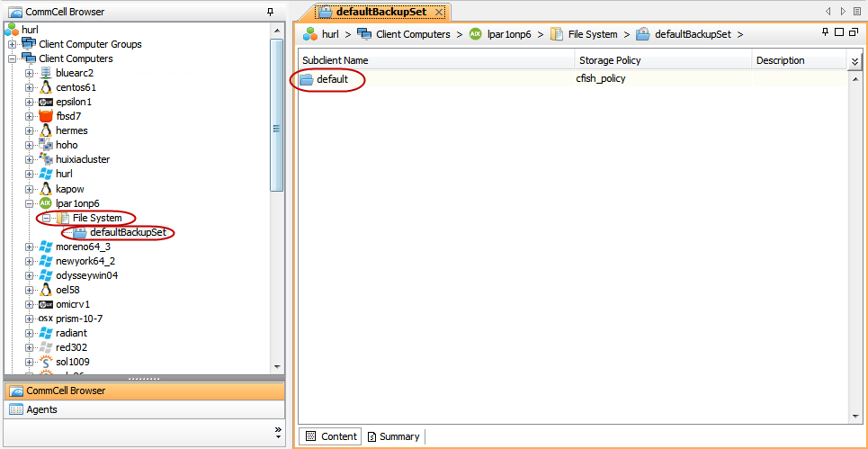Click the FreeBSD icon next to fbsd7
This screenshot has height=449, width=868.
[x=46, y=116]
